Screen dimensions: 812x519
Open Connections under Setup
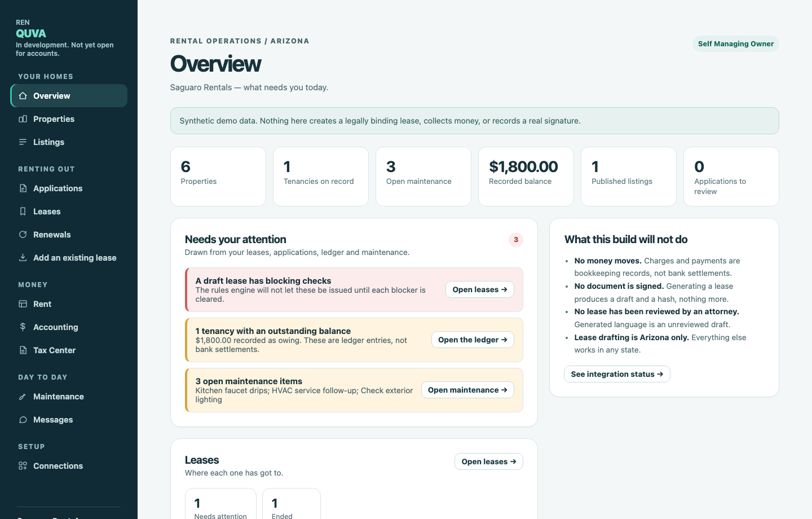pos(69,466)
